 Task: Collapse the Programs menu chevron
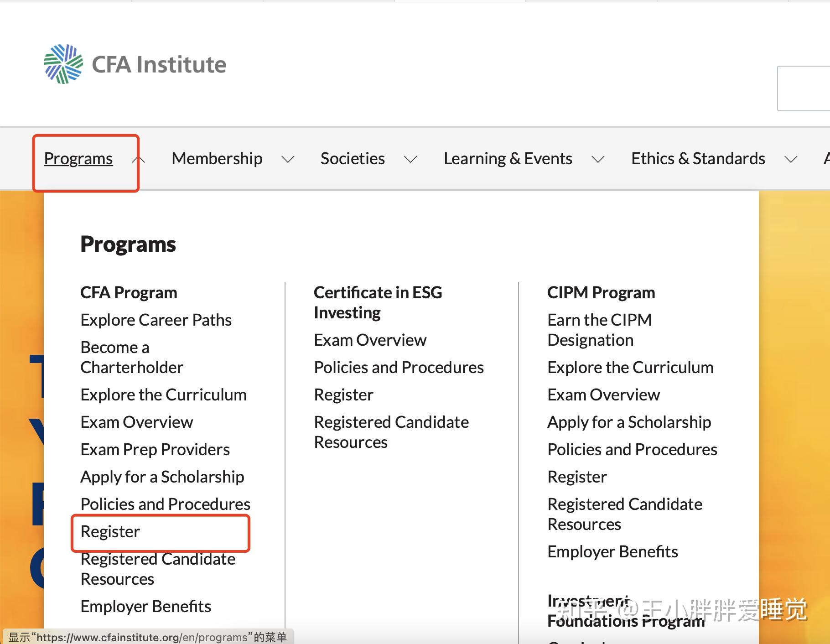139,159
